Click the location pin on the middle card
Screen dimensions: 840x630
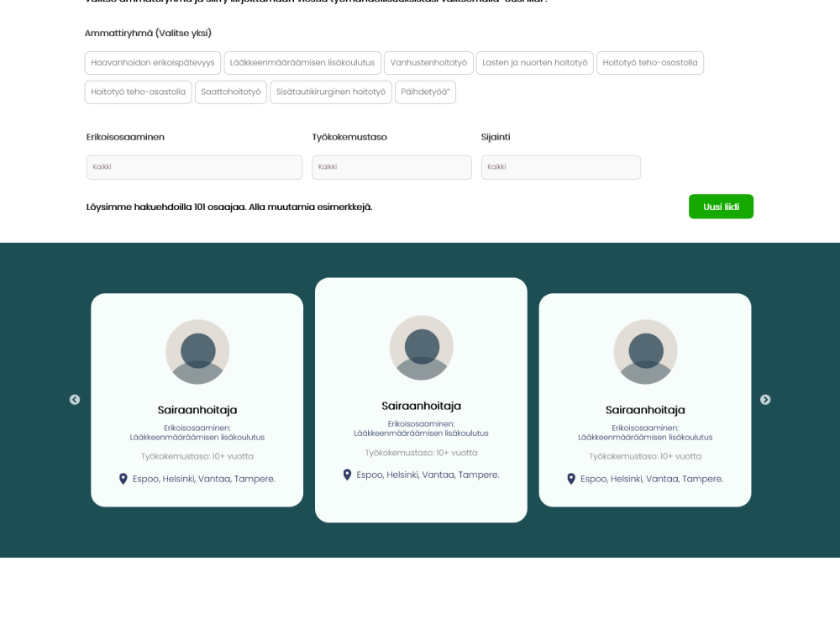(x=346, y=474)
